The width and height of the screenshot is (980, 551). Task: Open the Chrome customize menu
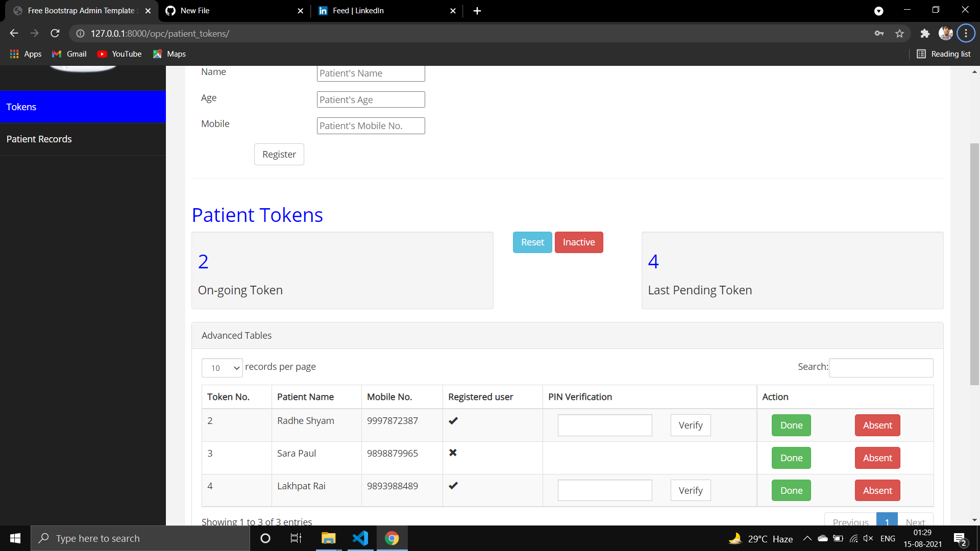pyautogui.click(x=966, y=33)
